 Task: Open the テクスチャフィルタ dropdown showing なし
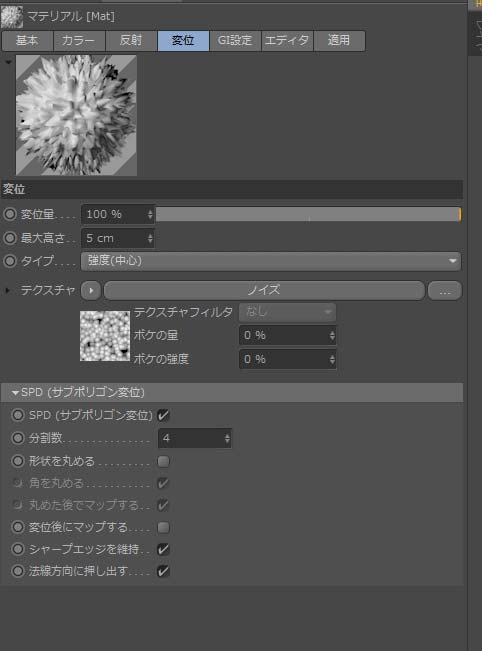click(287, 312)
